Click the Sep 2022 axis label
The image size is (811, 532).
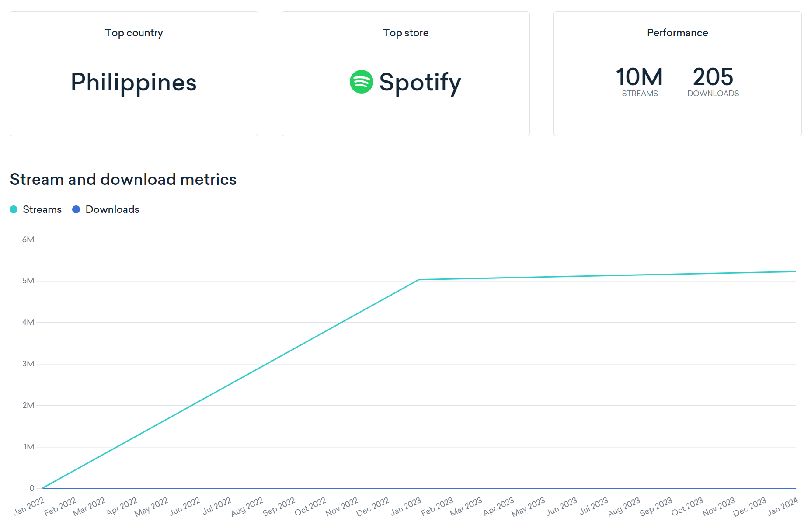pyautogui.click(x=279, y=507)
